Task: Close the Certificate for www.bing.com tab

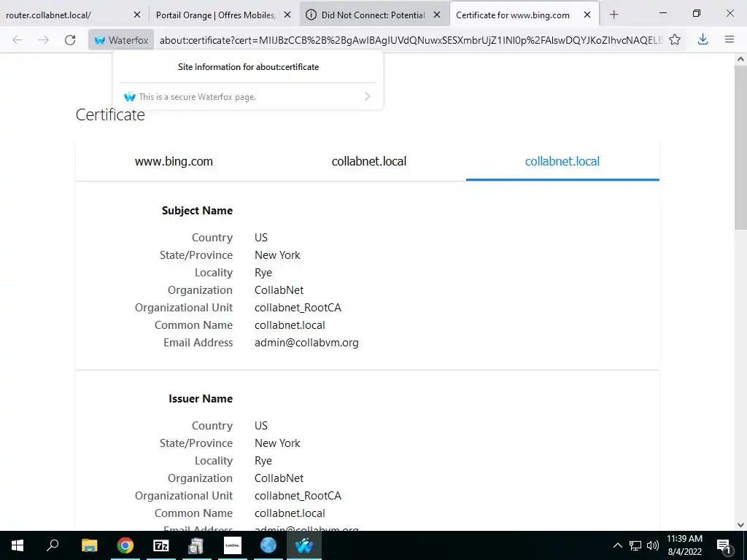Action: [x=587, y=15]
